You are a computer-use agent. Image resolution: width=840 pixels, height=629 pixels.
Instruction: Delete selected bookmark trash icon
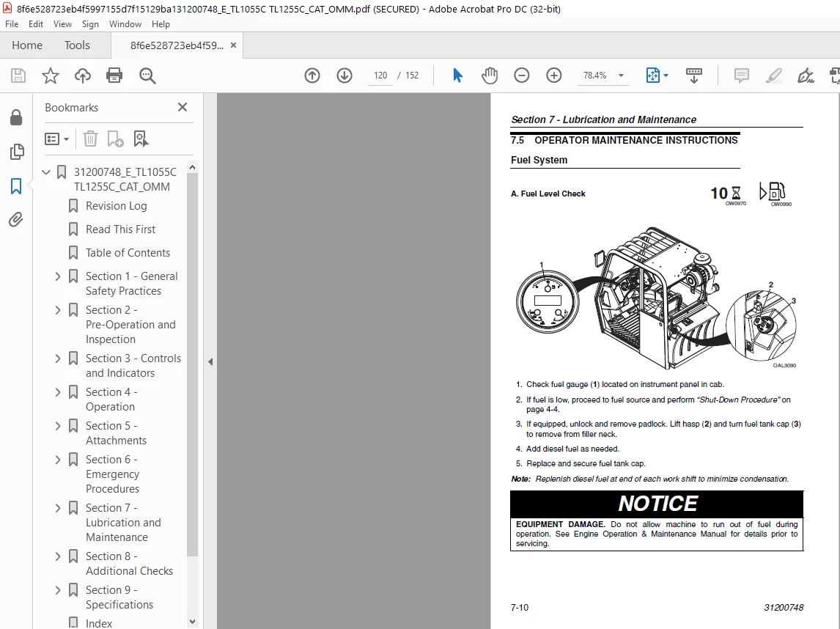pos(90,139)
